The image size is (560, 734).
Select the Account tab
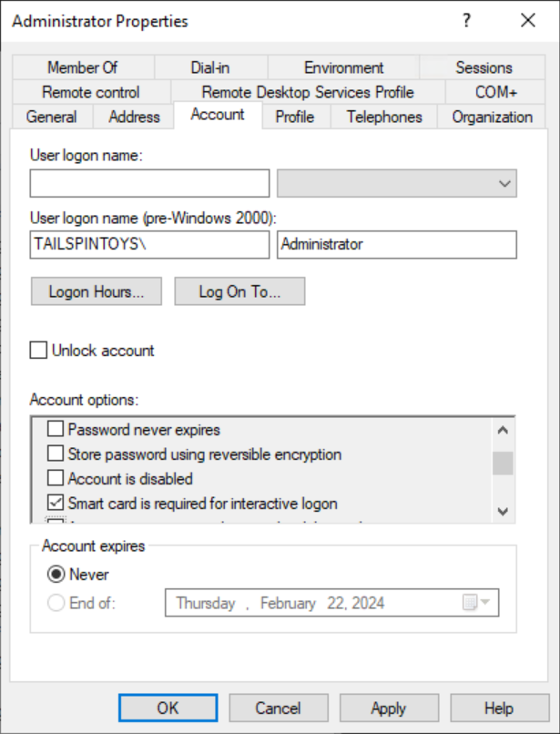pyautogui.click(x=218, y=115)
